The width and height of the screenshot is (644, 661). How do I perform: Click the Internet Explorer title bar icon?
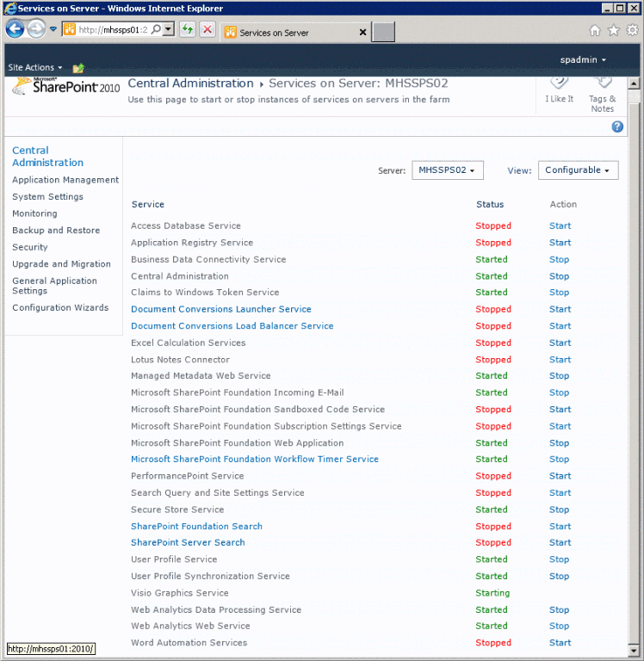[x=10, y=9]
